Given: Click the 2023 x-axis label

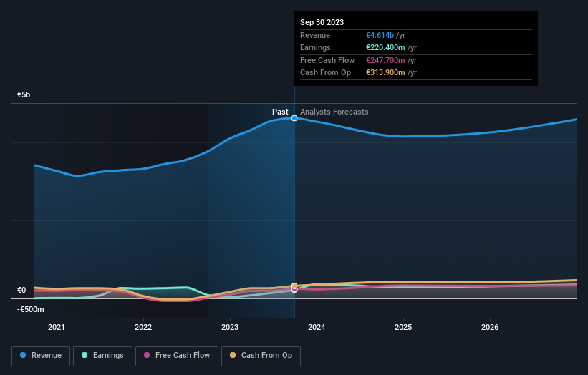Looking at the screenshot, I should click(230, 328).
